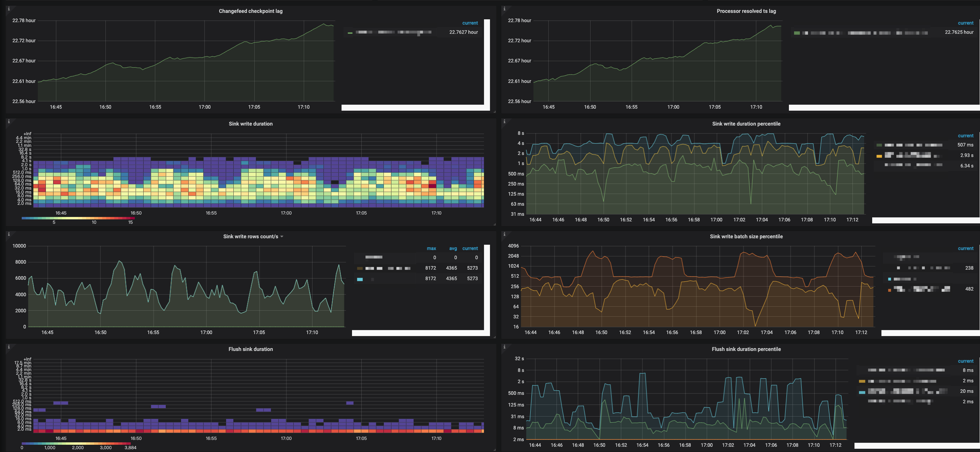Sort rows count legend by max column header
Image resolution: width=980 pixels, height=452 pixels.
431,248
